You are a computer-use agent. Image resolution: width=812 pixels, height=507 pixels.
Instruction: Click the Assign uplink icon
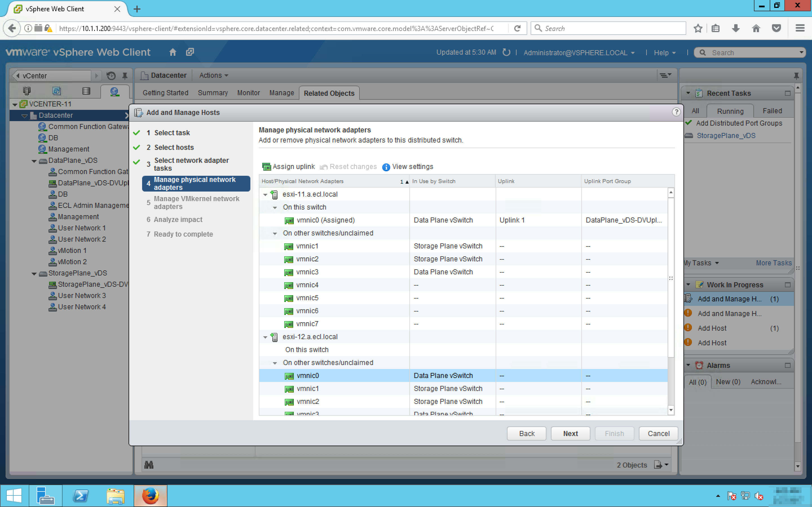[x=266, y=167]
